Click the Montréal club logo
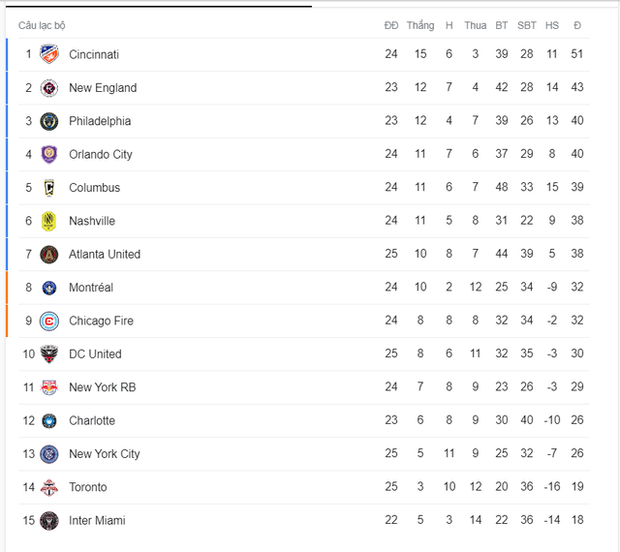Image resolution: width=620 pixels, height=552 pixels. click(49, 288)
